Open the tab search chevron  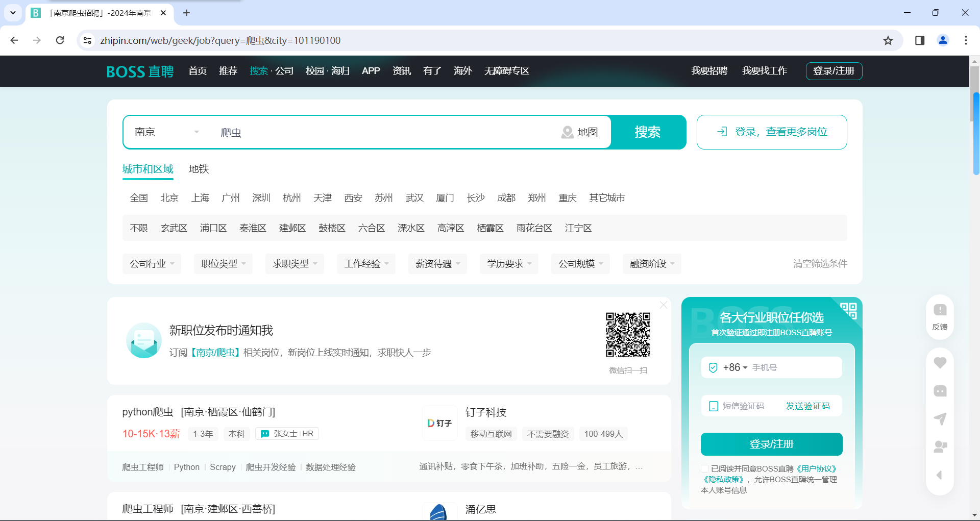13,13
